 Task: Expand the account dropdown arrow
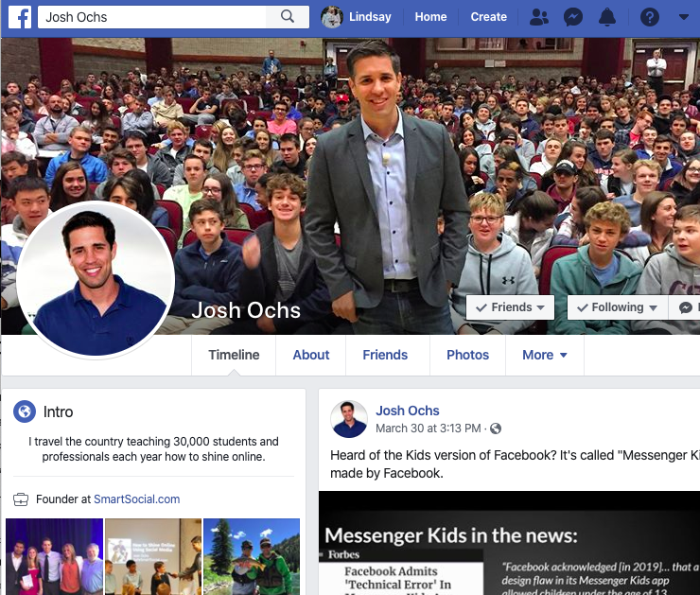click(x=684, y=17)
